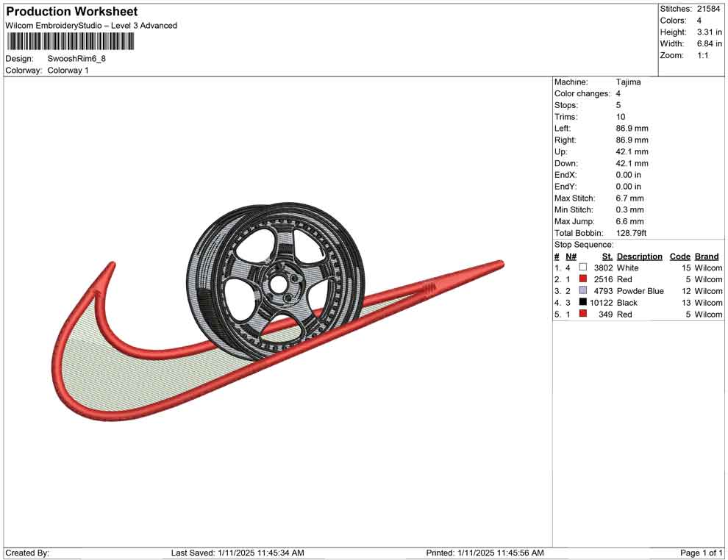
Task: Click the 'Stop Sequence:' label
Action: (x=584, y=245)
